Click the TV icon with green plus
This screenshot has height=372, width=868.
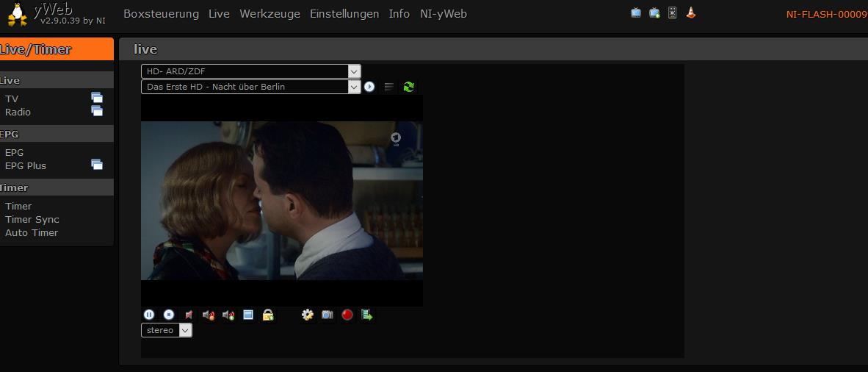[654, 12]
